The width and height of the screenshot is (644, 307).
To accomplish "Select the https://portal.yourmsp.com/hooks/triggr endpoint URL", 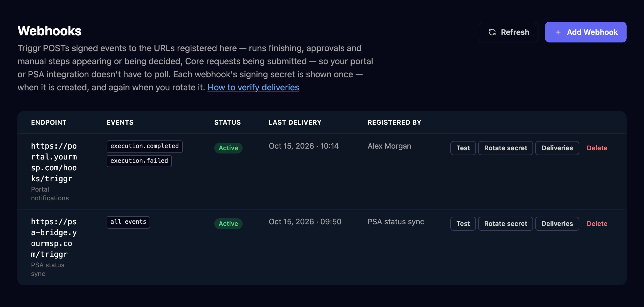I will 54,162.
